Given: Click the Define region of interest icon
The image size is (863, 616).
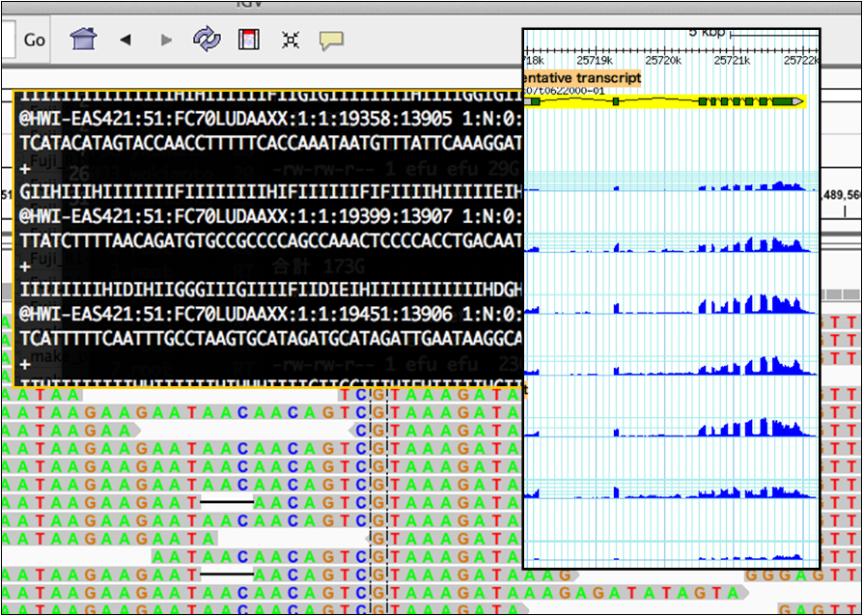Looking at the screenshot, I should coord(248,40).
